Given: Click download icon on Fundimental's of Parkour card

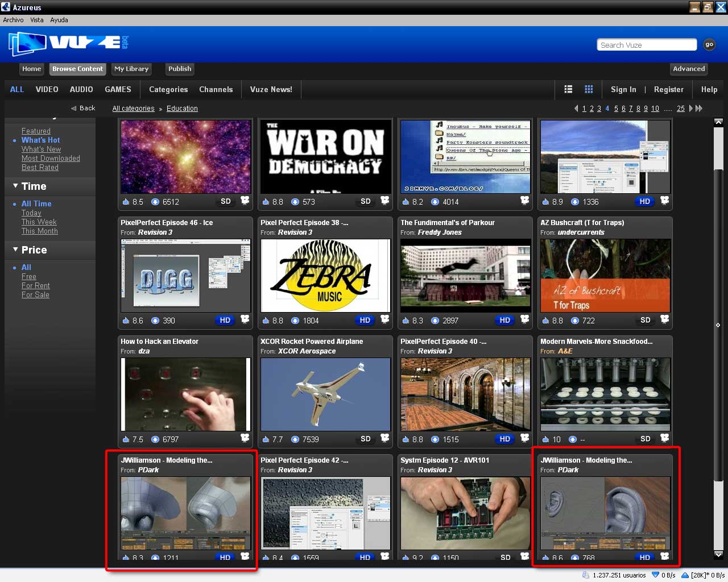Looking at the screenshot, I should click(435, 321).
